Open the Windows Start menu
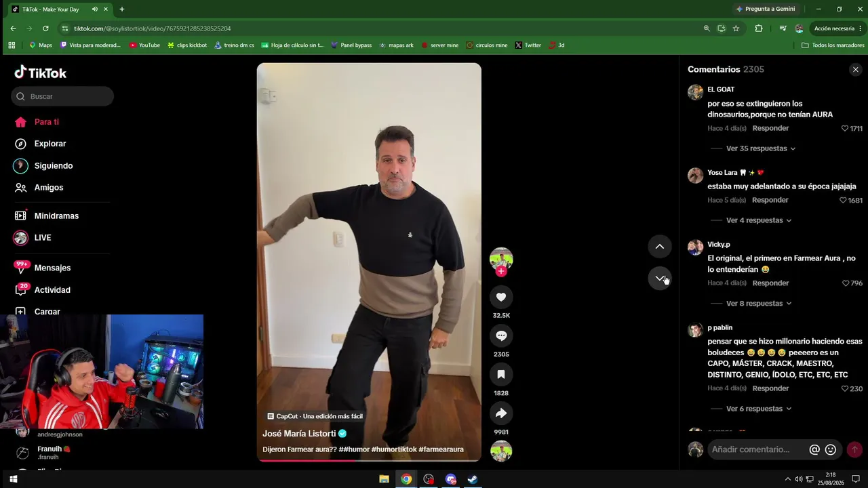Screen dimensions: 868x488 (x=13, y=479)
